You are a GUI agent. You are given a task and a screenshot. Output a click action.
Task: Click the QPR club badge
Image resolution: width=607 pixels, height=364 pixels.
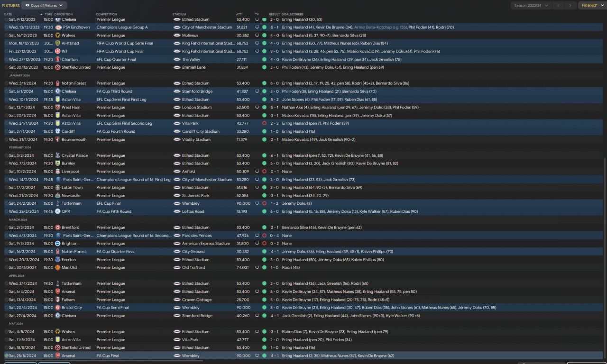click(58, 211)
